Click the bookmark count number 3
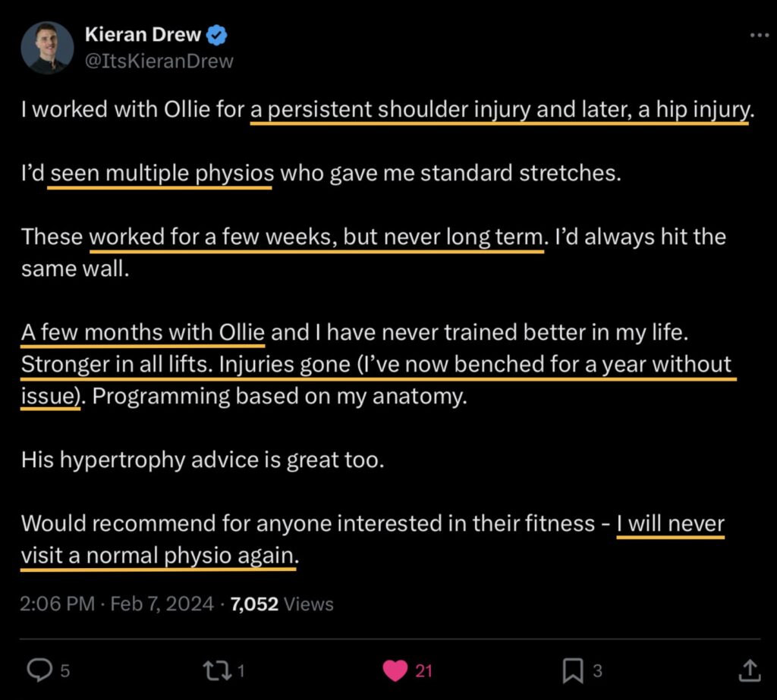Image resolution: width=777 pixels, height=700 pixels. click(x=597, y=670)
